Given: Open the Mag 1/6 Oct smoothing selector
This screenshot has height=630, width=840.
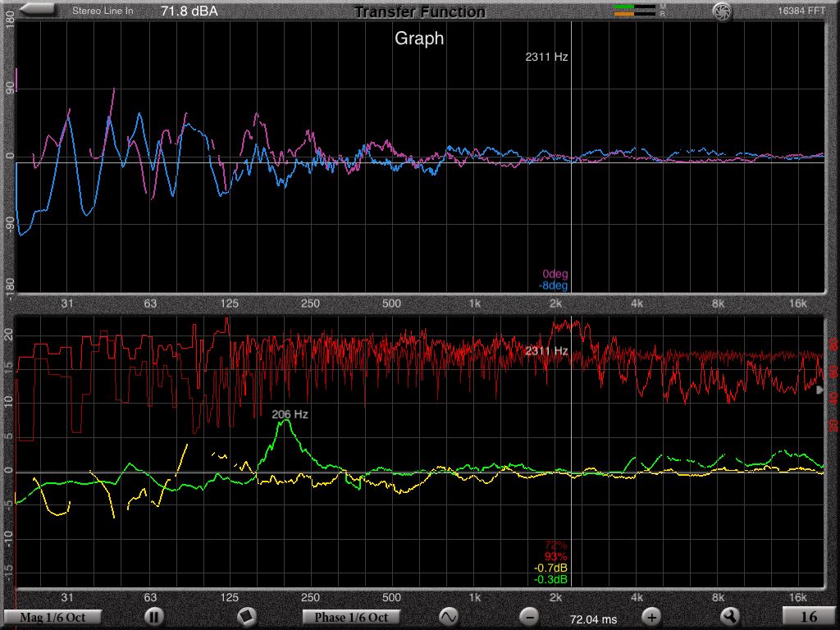Looking at the screenshot, I should coord(54,617).
